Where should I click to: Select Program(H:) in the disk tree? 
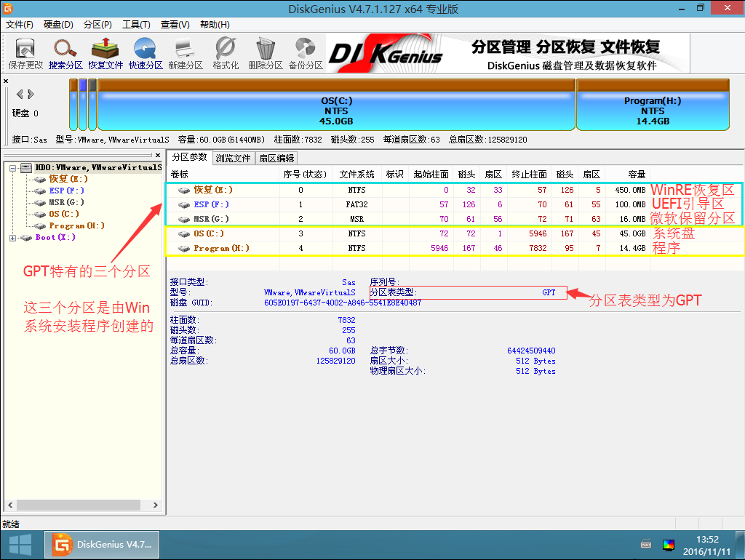click(x=76, y=225)
